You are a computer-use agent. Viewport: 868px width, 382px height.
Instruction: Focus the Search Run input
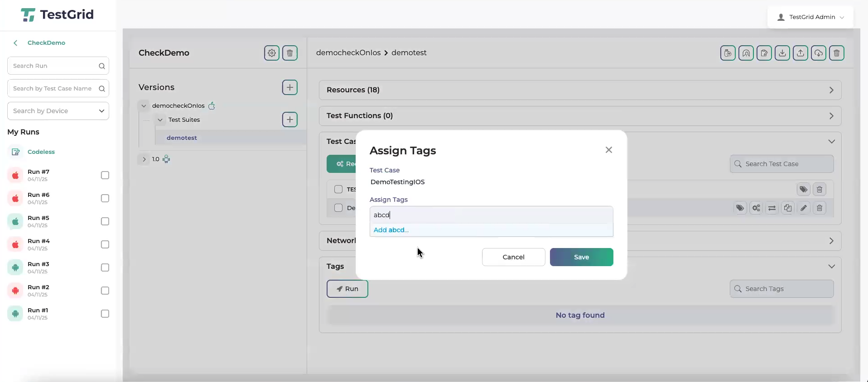pos(58,66)
